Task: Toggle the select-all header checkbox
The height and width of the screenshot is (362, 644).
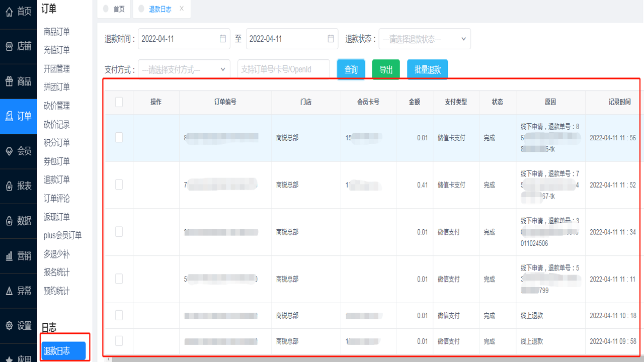Action: [x=119, y=102]
